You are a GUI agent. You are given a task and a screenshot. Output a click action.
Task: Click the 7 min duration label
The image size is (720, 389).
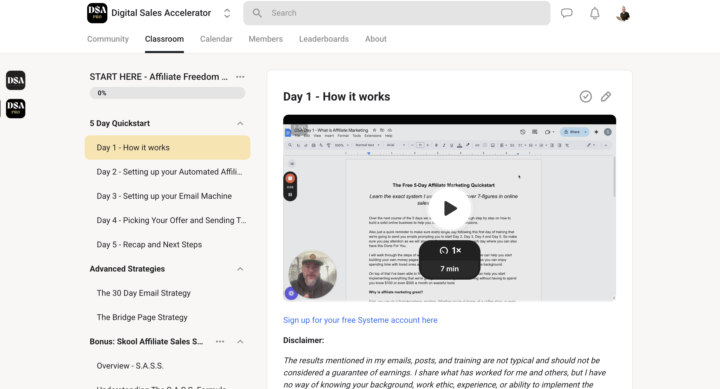coord(450,269)
